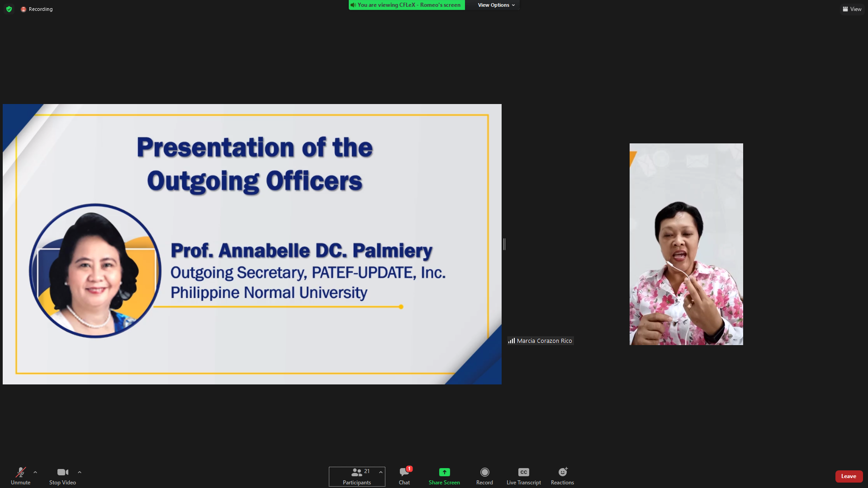Stop the video camera
The width and height of the screenshot is (868, 488).
62,476
